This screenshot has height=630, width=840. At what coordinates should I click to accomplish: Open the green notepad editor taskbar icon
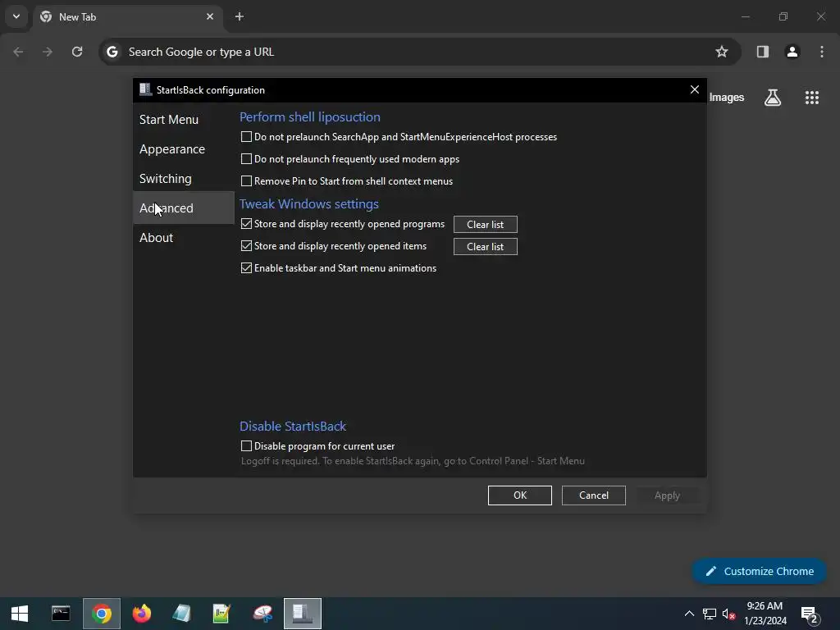pyautogui.click(x=221, y=614)
